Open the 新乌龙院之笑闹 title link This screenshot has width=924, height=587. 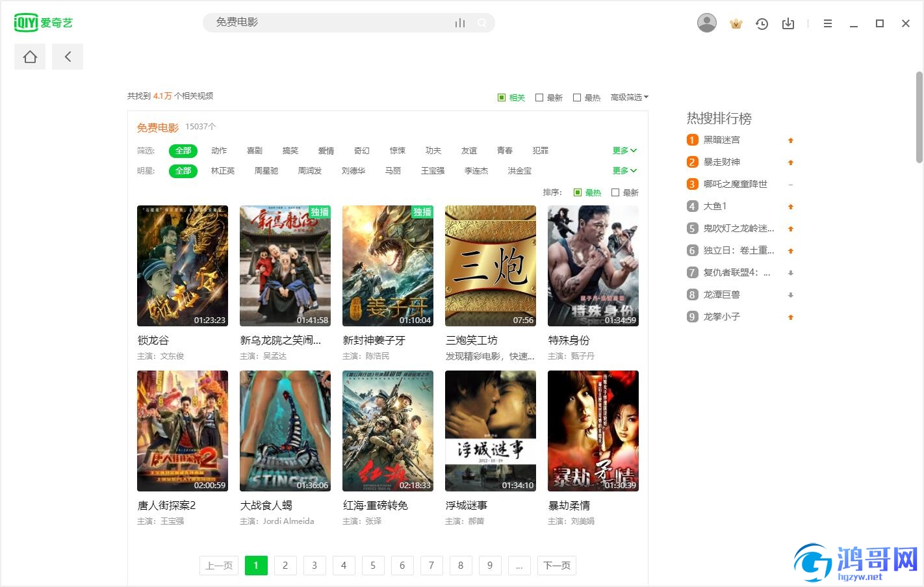tap(281, 341)
